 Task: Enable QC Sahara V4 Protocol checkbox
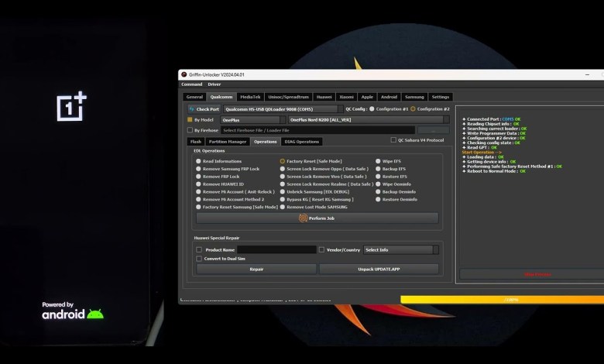[393, 140]
